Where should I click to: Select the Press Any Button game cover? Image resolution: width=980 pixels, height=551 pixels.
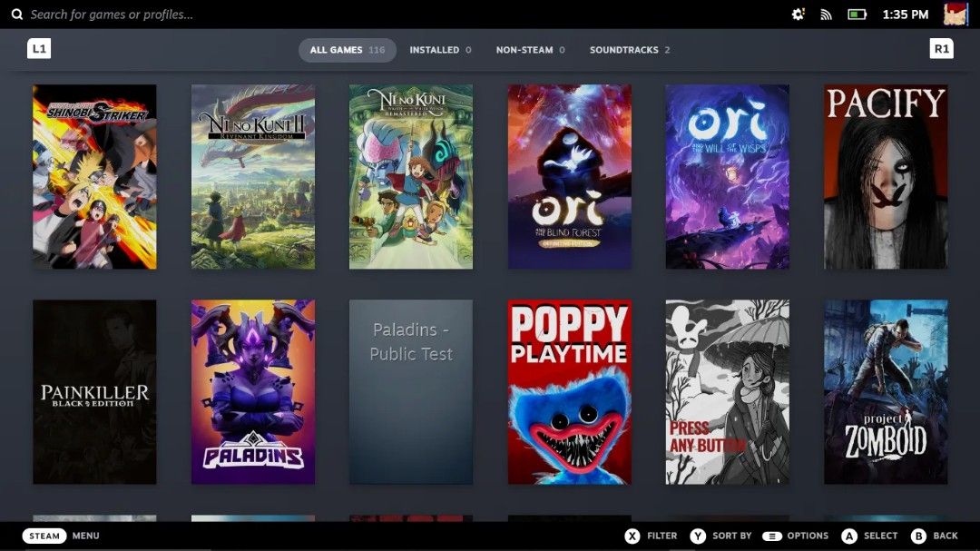point(728,392)
